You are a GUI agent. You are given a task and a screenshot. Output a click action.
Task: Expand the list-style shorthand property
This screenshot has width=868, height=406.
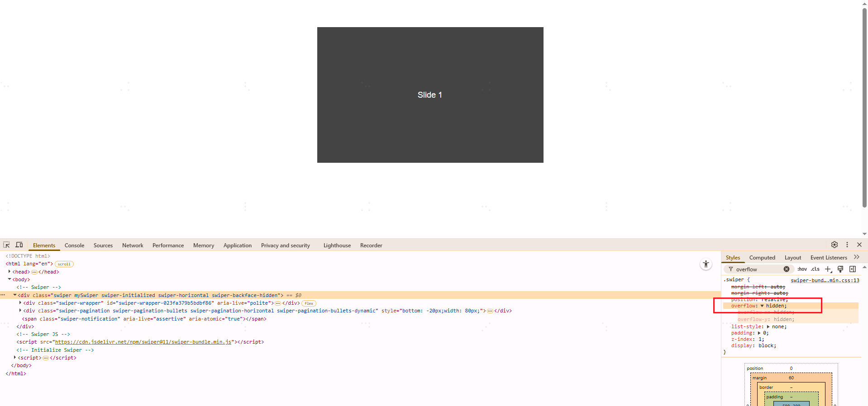[768, 326]
